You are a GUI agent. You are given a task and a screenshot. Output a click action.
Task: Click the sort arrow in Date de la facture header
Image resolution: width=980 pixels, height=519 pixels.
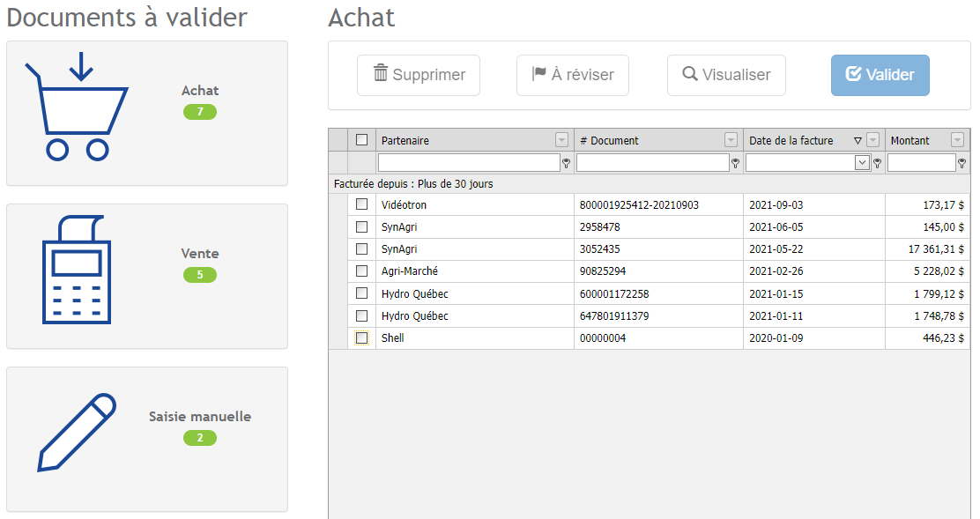(x=857, y=141)
